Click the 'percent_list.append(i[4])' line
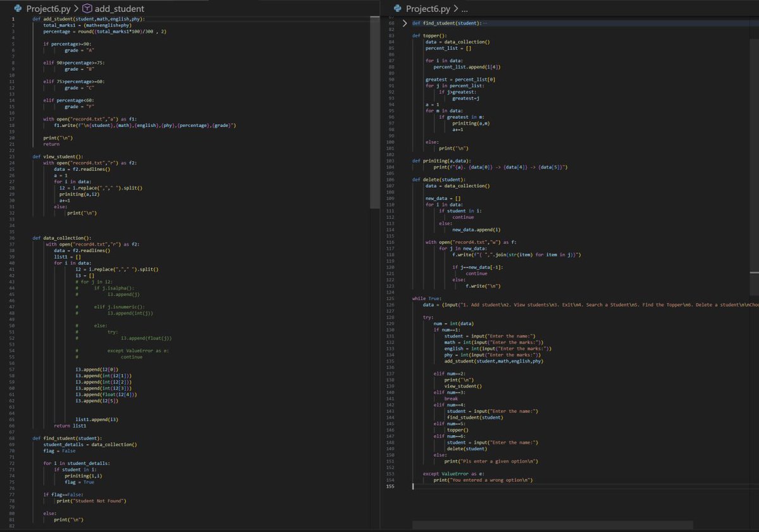 [468, 66]
